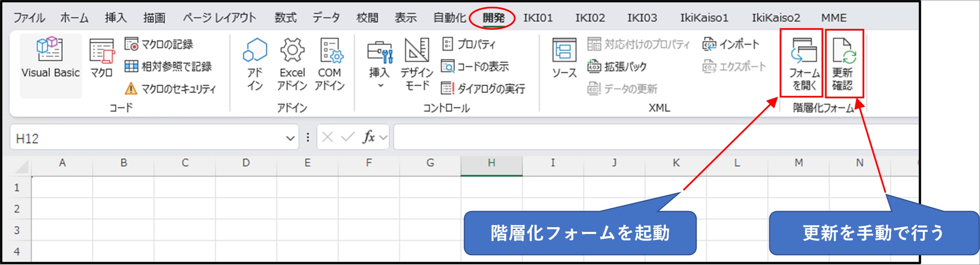
Task: Select the 開発 developer tab
Action: point(494,18)
